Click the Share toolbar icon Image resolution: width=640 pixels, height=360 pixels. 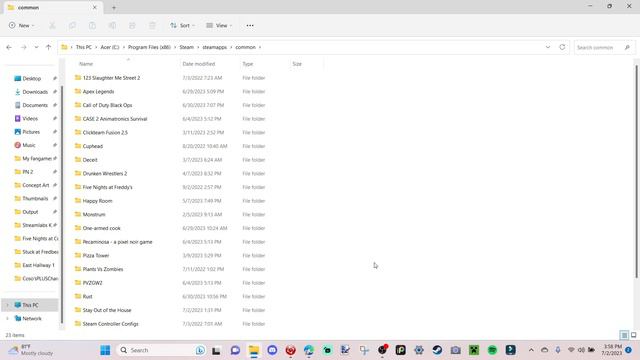coord(132,26)
